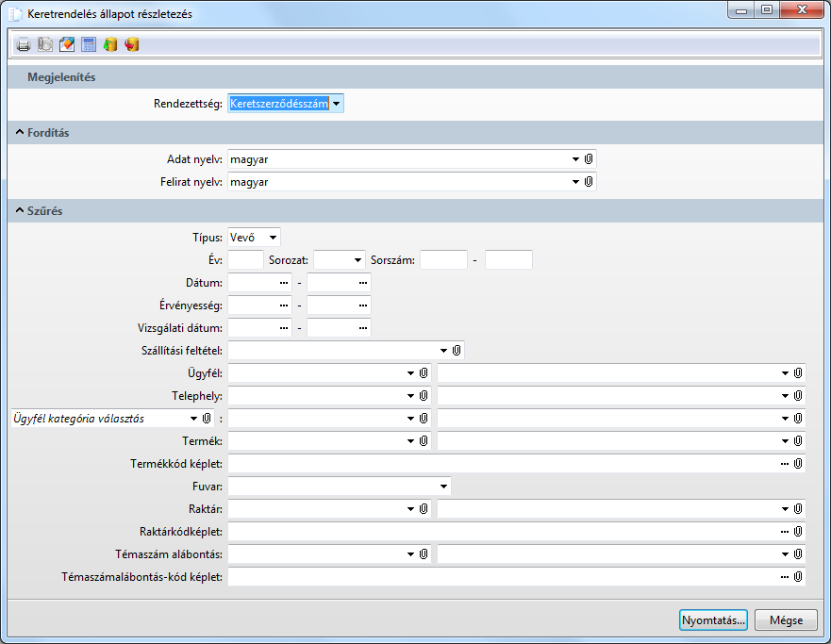Click the database icon with red arrow

[x=131, y=44]
